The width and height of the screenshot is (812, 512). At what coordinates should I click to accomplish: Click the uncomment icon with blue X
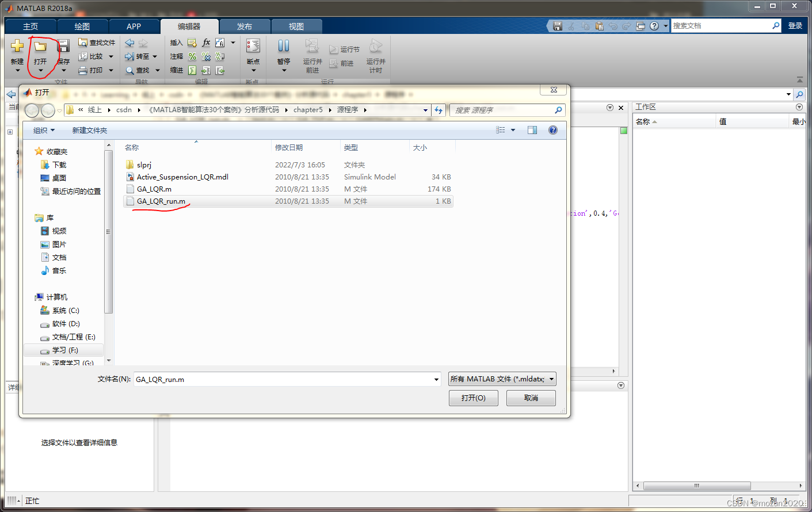coord(206,56)
